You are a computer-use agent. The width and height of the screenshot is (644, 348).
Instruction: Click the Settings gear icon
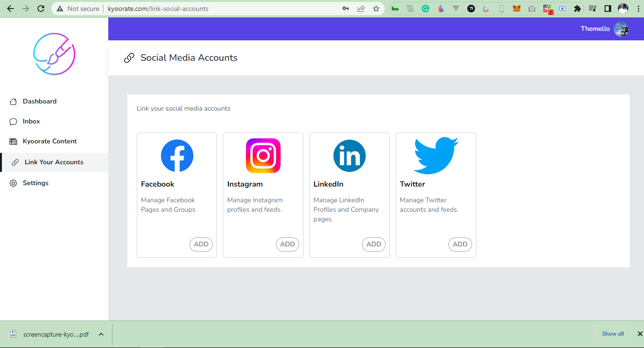point(13,183)
